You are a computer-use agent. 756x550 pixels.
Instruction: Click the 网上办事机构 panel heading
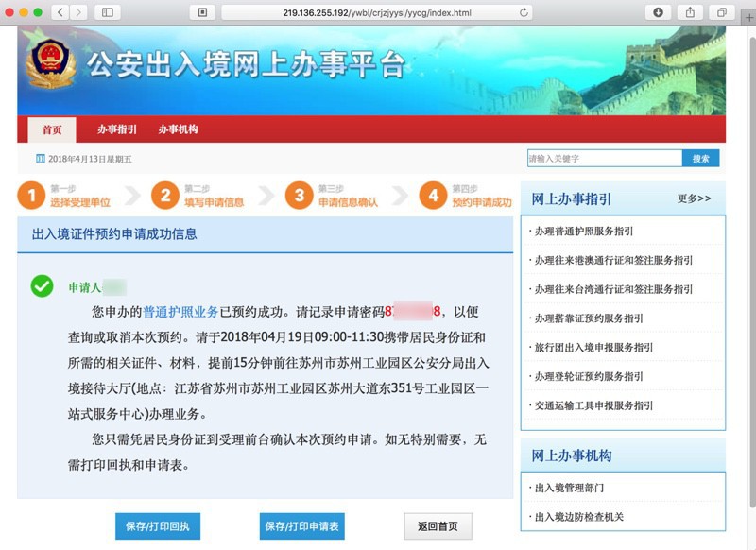coord(572,455)
